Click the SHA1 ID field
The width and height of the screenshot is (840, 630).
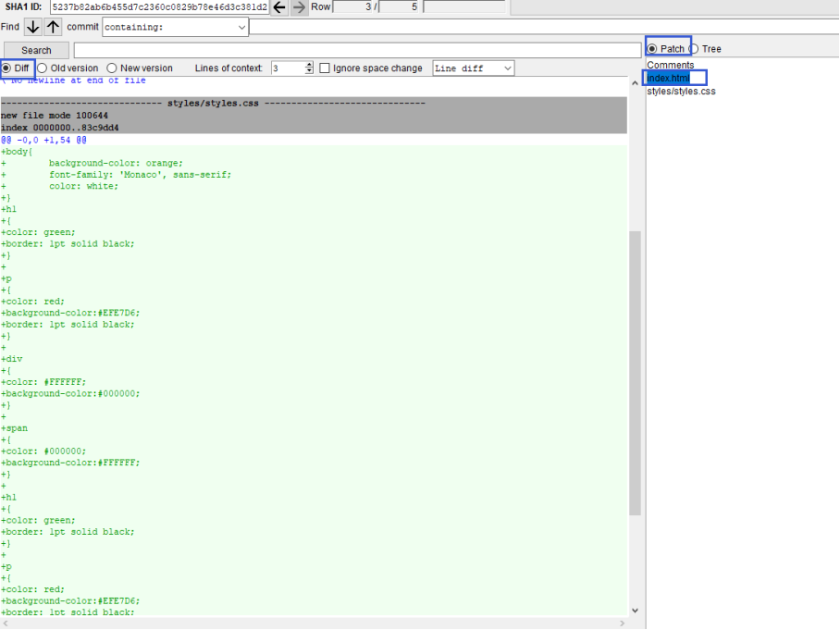tap(159, 7)
